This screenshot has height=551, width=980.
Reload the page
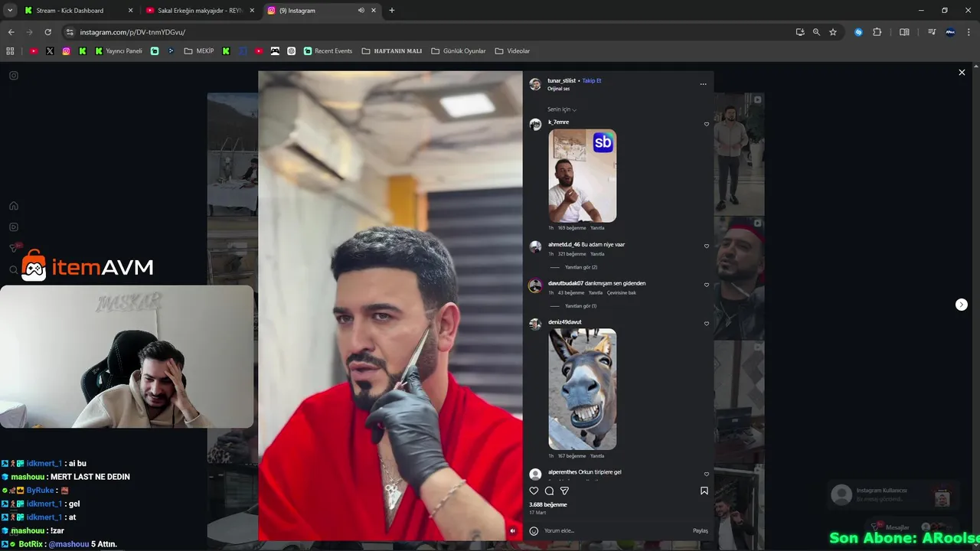pos(47,32)
